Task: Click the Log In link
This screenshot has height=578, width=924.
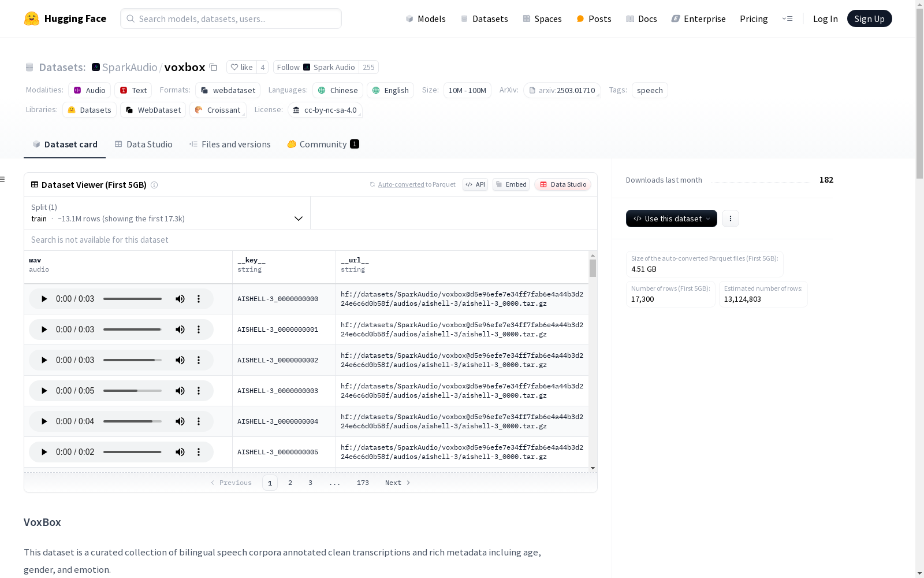Action: pos(825,18)
